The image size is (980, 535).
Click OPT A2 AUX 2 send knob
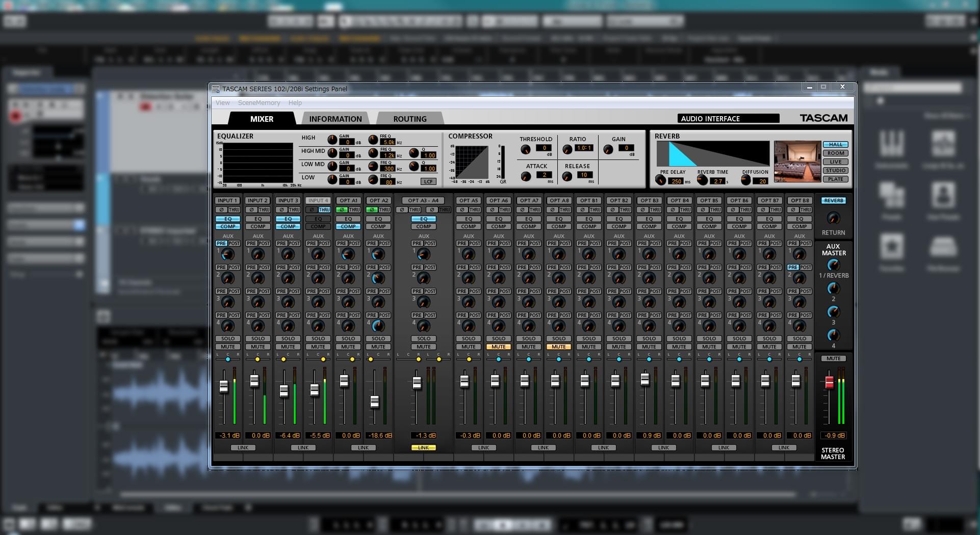point(378,278)
